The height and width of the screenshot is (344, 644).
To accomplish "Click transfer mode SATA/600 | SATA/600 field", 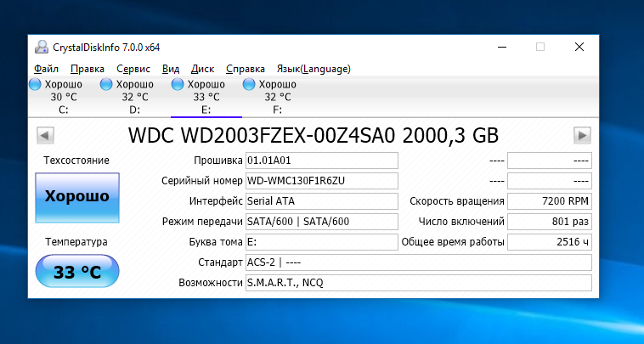I will [x=322, y=222].
